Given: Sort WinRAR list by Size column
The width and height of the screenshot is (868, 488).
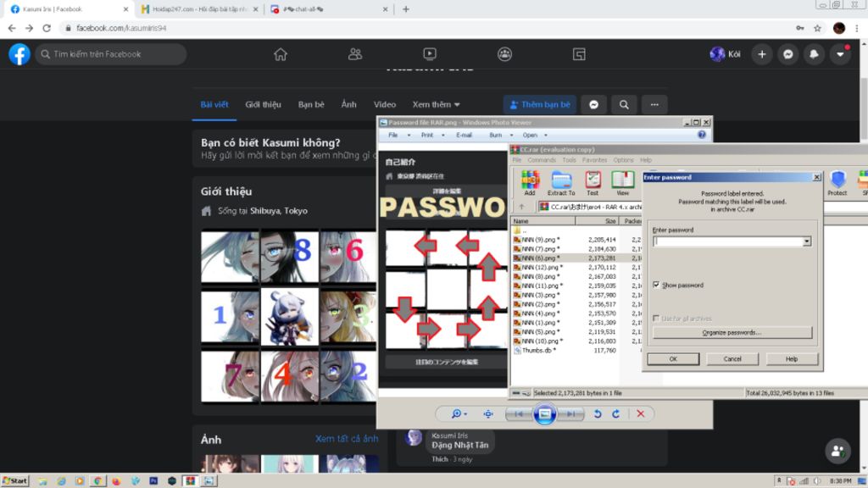Looking at the screenshot, I should [x=598, y=221].
